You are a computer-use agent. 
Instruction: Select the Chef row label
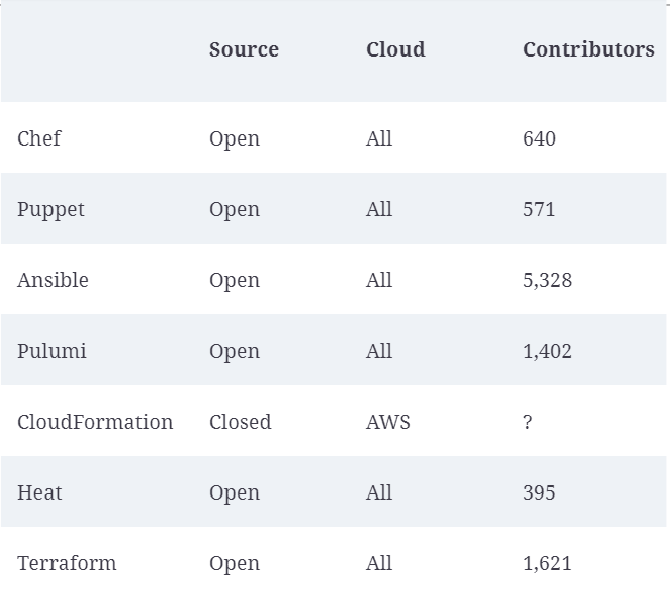click(x=39, y=139)
